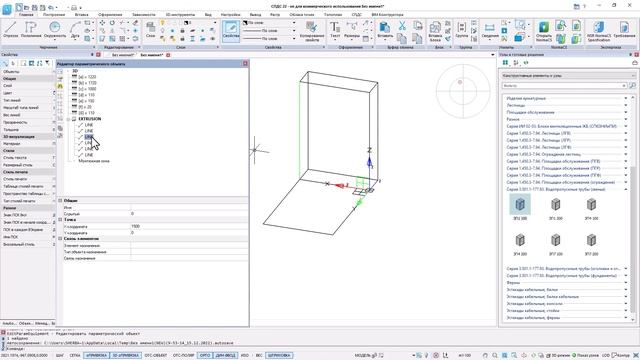Close the parametric object editor panel
The height and width of the screenshot is (360, 640).
pos(245,64)
